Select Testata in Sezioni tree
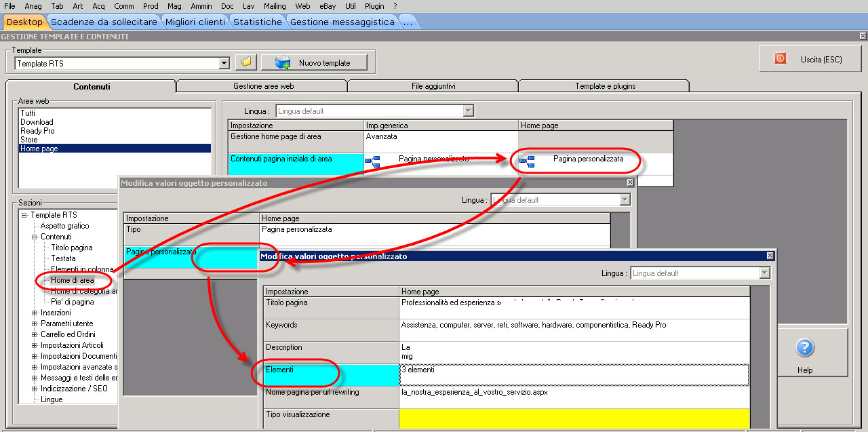Viewport: 868px width, 432px height. [x=63, y=258]
